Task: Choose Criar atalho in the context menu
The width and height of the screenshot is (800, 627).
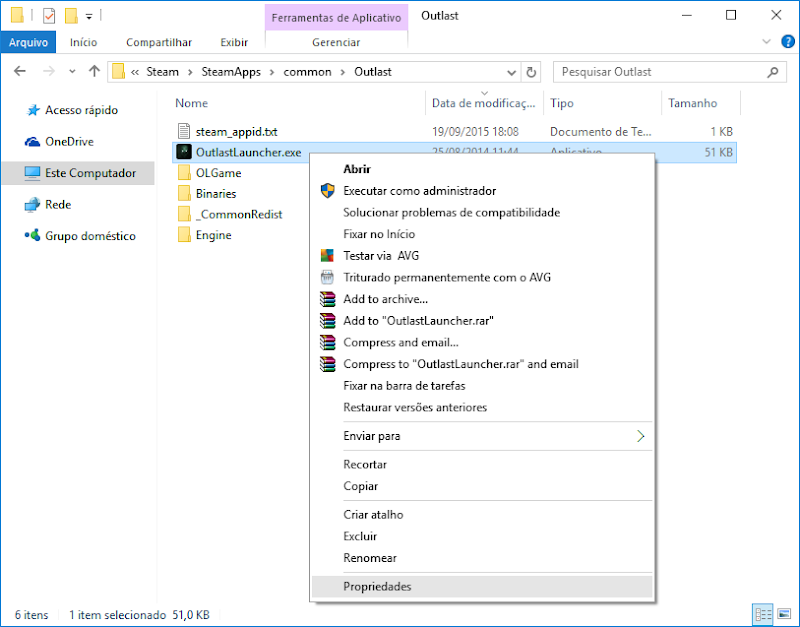Action: click(482, 515)
